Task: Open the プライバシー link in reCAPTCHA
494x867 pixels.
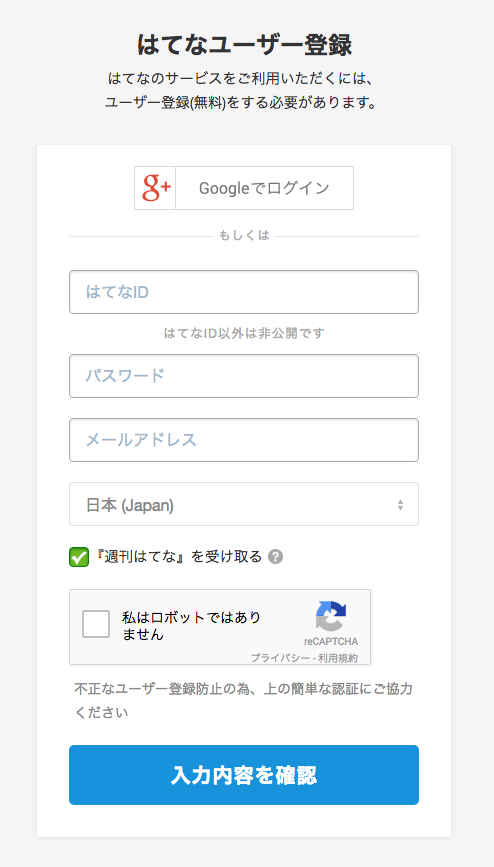Action: 280,658
